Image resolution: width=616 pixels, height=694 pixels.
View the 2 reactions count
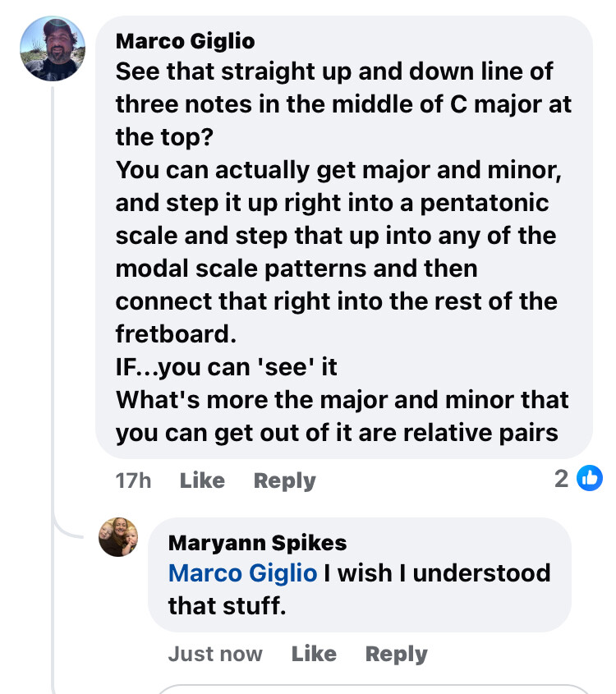(x=562, y=479)
